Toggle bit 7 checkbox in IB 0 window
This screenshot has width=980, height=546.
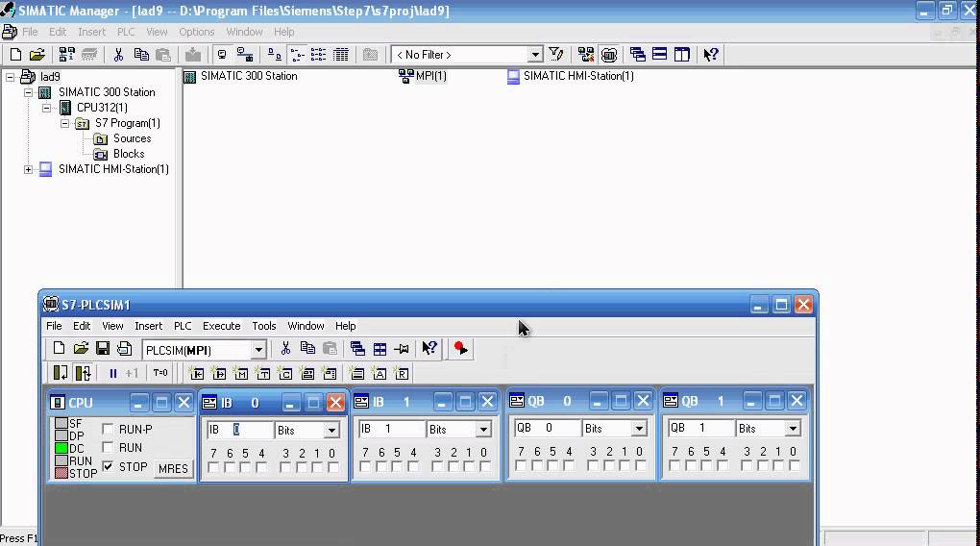pyautogui.click(x=213, y=467)
